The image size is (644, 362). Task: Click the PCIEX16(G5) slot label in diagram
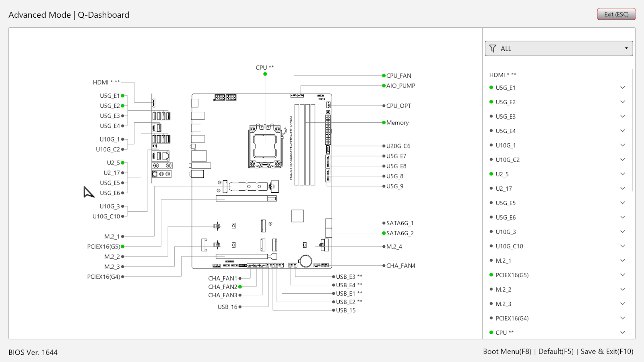[103, 247]
